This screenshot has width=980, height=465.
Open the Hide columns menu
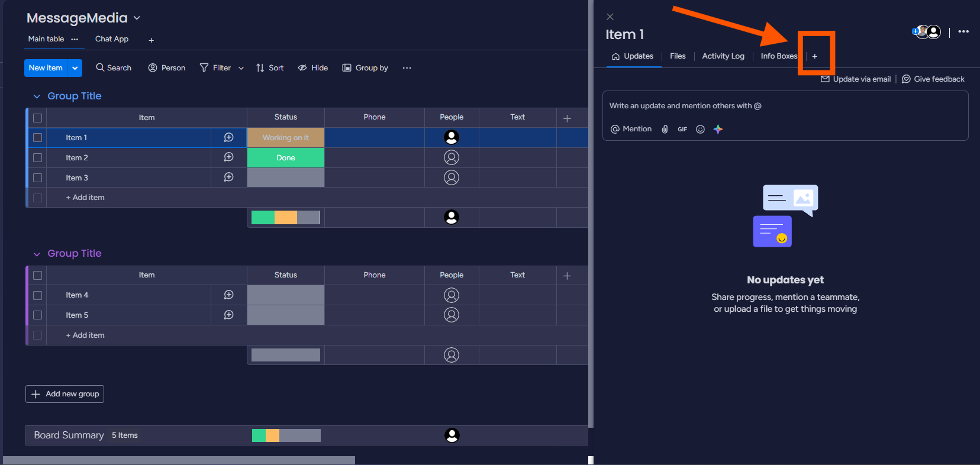click(313, 68)
